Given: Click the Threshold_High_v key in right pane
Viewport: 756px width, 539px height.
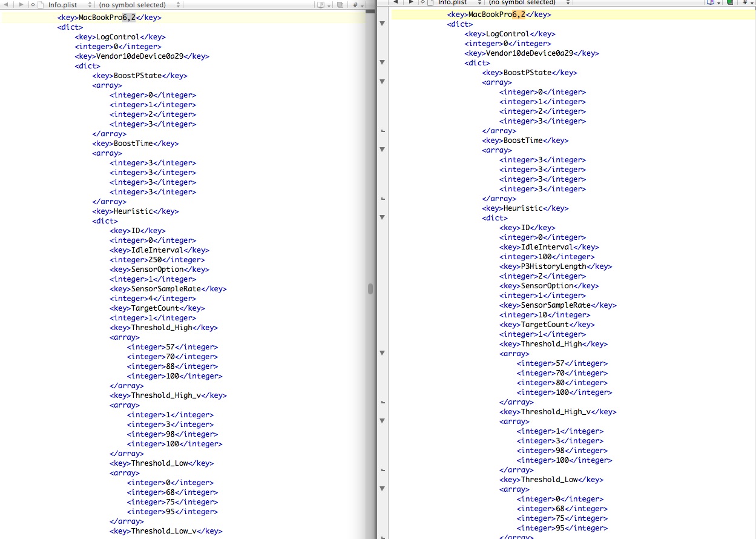Looking at the screenshot, I should [x=558, y=412].
